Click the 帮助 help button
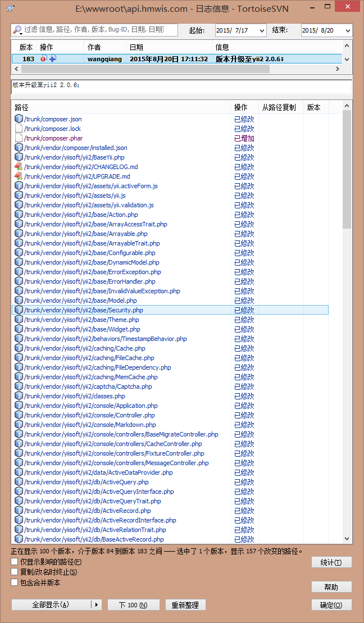Image resolution: width=364 pixels, height=623 pixels. click(331, 587)
